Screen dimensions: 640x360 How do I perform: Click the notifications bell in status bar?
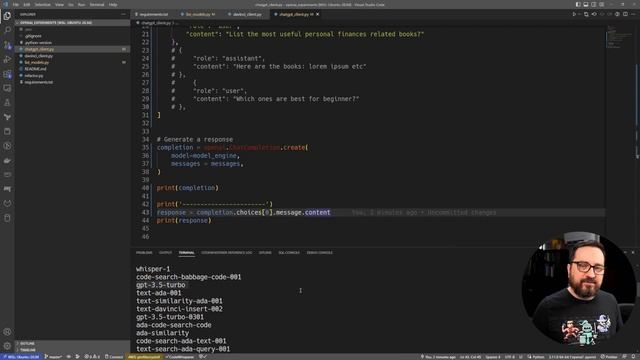(633, 357)
